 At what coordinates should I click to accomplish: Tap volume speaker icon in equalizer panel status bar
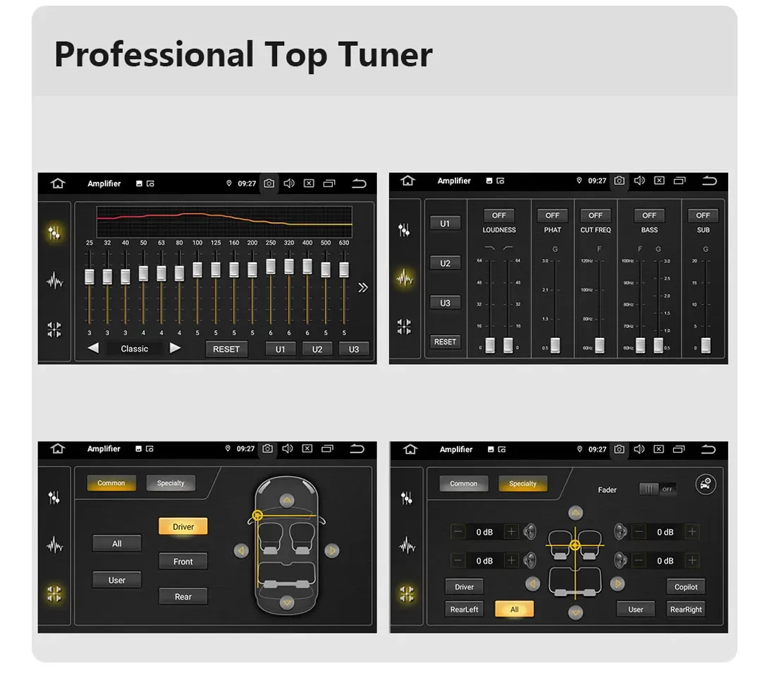289,183
